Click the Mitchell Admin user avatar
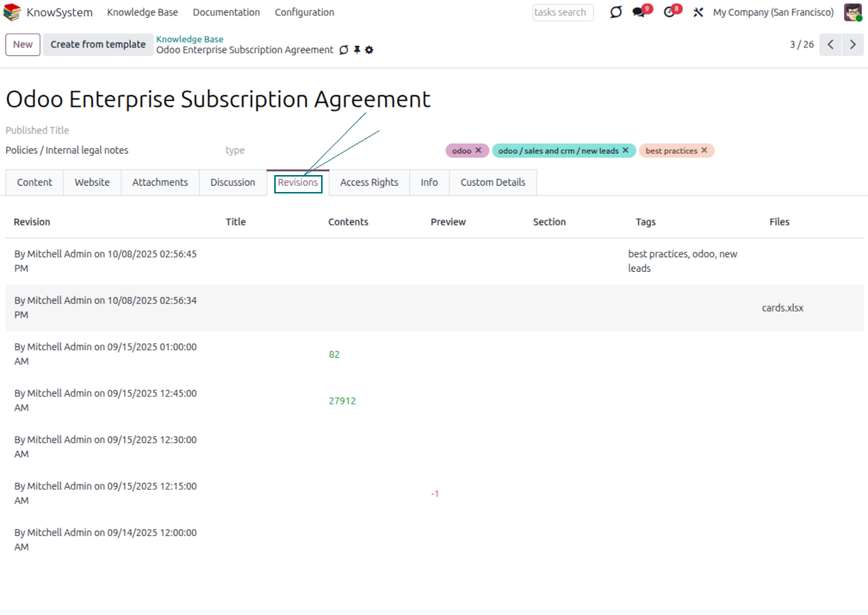868x615 pixels. coord(853,12)
